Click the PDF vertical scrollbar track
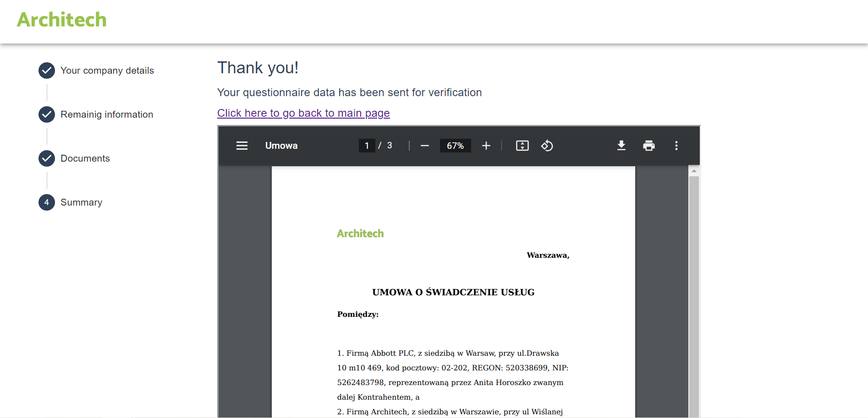This screenshot has height=418, width=868. coord(694,298)
